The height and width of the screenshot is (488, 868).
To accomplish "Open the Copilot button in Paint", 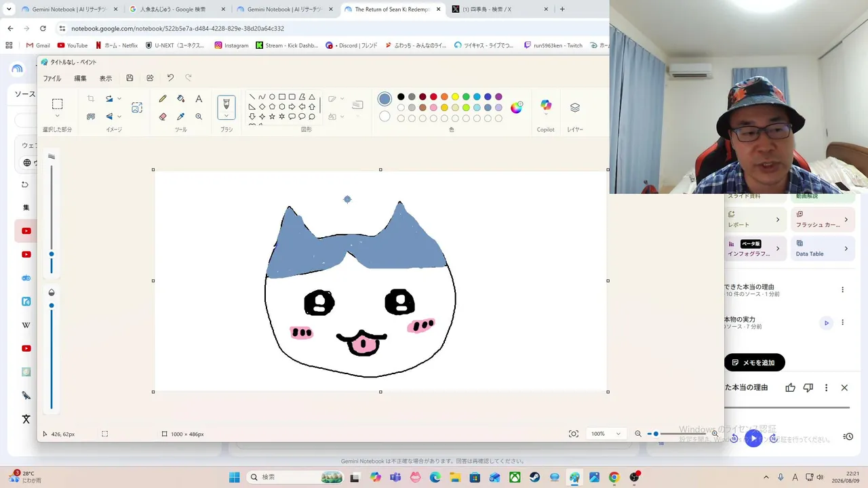I will pyautogui.click(x=546, y=106).
